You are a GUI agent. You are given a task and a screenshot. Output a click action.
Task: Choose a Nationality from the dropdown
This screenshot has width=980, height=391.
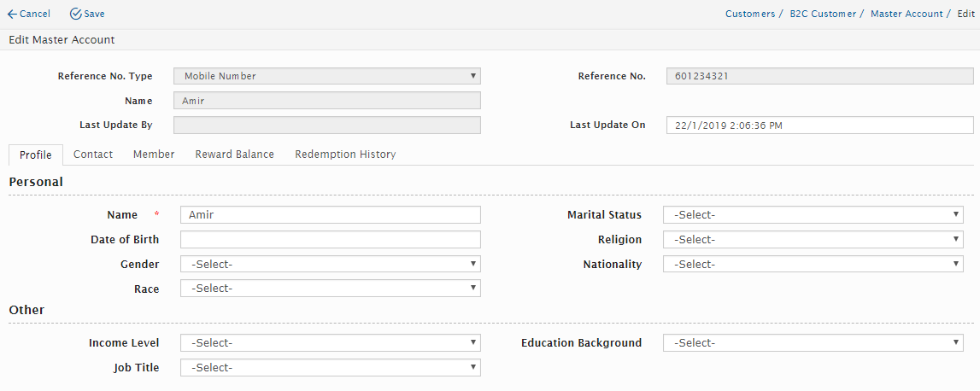tap(813, 265)
